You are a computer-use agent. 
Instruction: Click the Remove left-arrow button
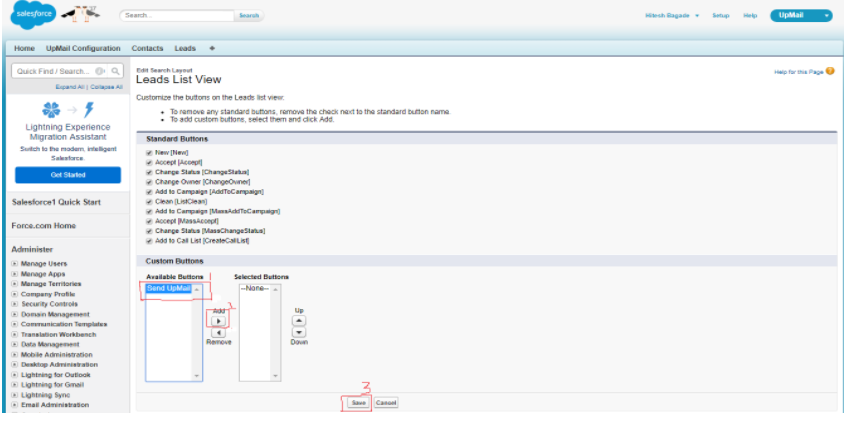coord(219,333)
